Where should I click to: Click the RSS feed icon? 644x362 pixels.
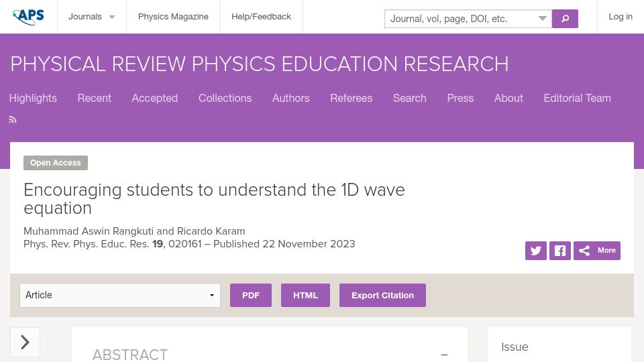tap(13, 120)
